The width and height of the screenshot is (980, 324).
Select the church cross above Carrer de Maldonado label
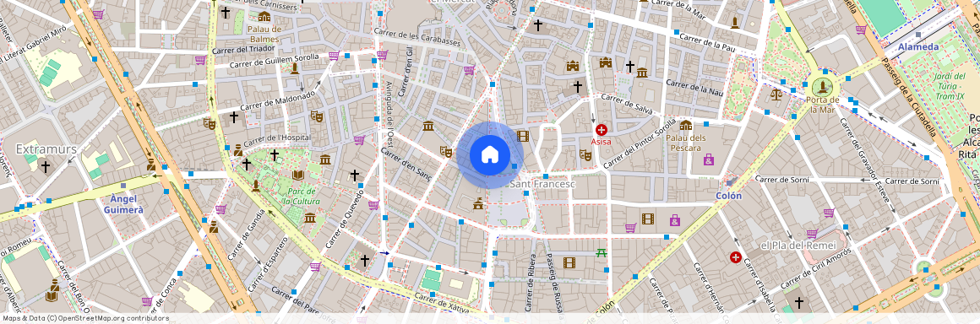(x=234, y=116)
